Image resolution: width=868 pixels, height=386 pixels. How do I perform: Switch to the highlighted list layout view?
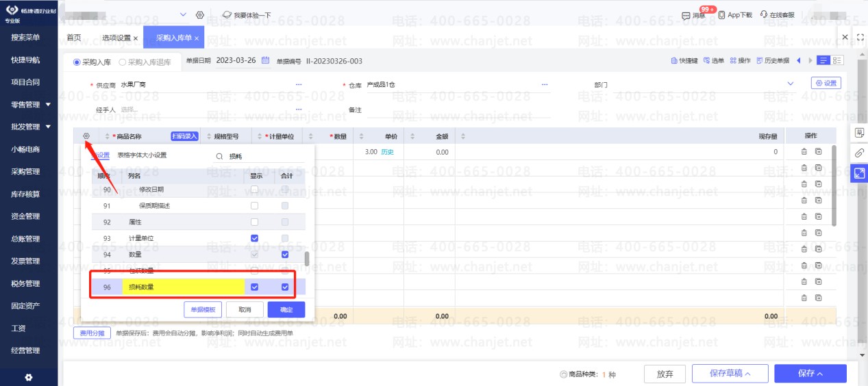coord(823,61)
